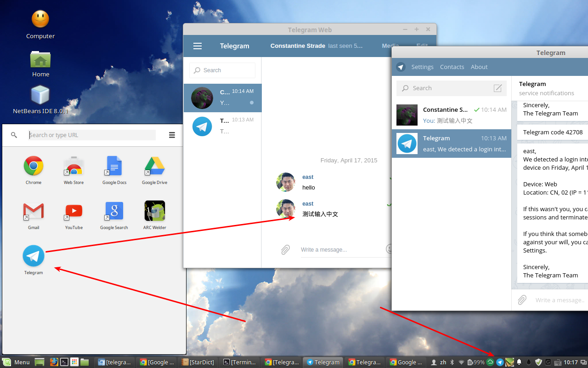Open YouTube from the app launcher

coord(73,211)
